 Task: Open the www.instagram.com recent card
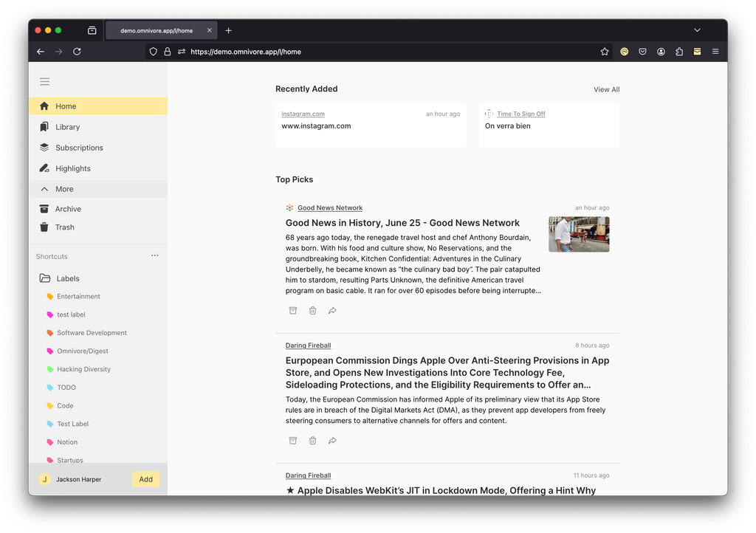371,125
